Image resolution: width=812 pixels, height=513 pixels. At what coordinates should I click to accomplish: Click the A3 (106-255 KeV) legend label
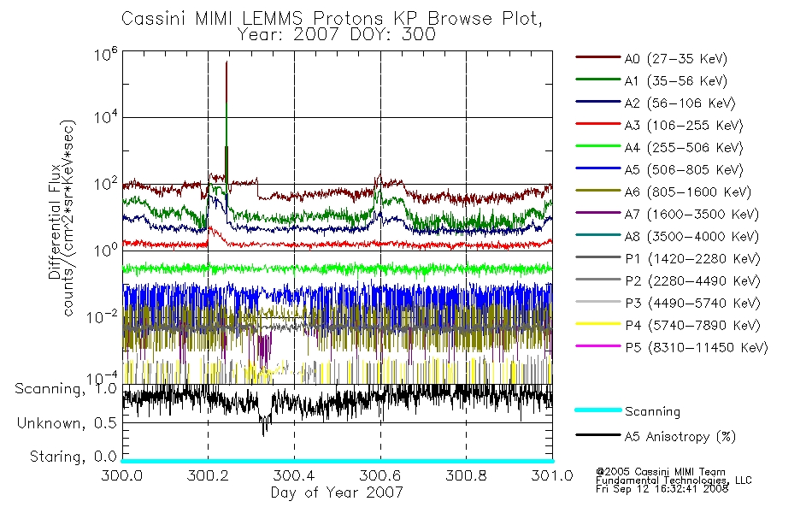(x=684, y=126)
